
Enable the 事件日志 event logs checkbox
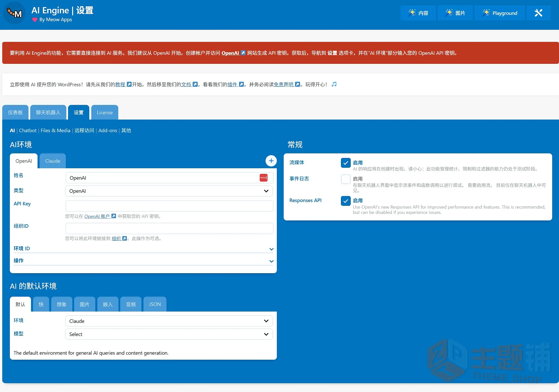346,179
